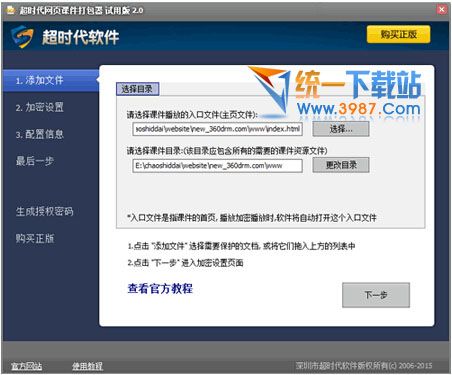
Task: Open step 2. 加密设置
Action: pos(39,107)
